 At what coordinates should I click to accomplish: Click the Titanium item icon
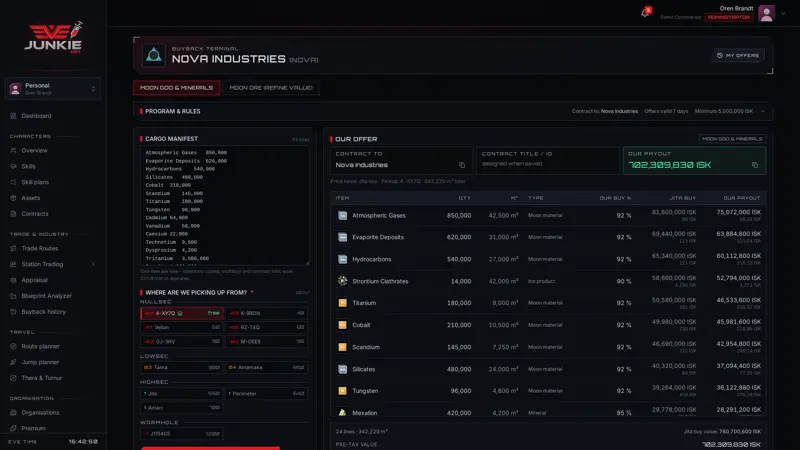(x=342, y=303)
